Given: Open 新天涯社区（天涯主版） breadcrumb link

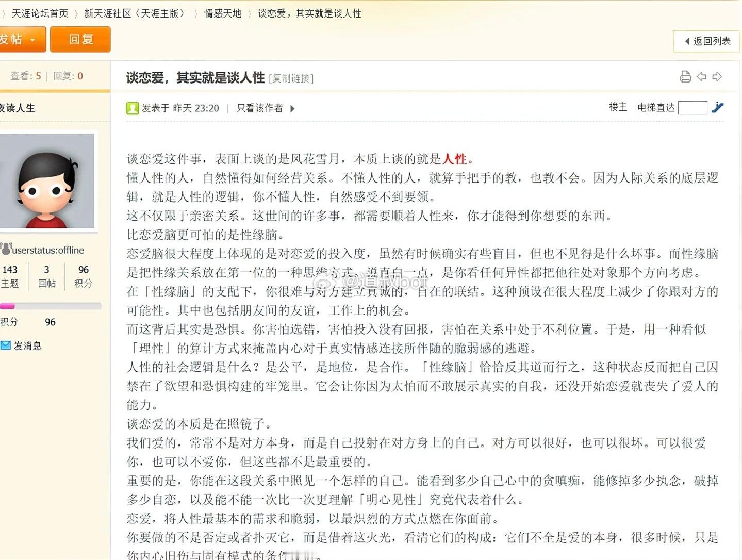Looking at the screenshot, I should (134, 13).
